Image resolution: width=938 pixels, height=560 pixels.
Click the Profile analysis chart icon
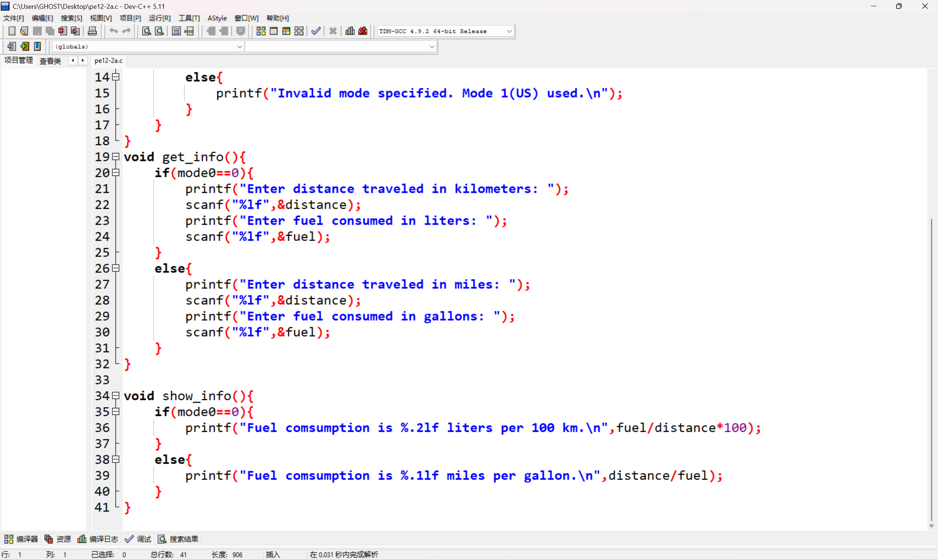click(350, 31)
